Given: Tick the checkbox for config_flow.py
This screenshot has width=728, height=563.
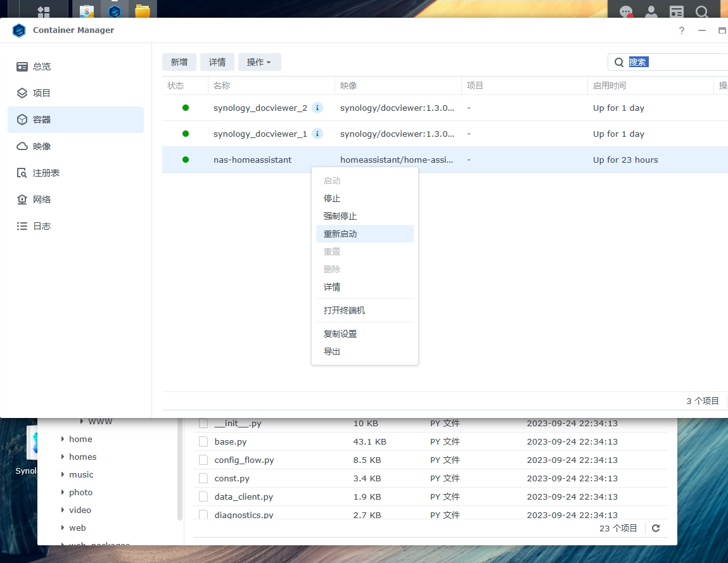Looking at the screenshot, I should tap(203, 460).
